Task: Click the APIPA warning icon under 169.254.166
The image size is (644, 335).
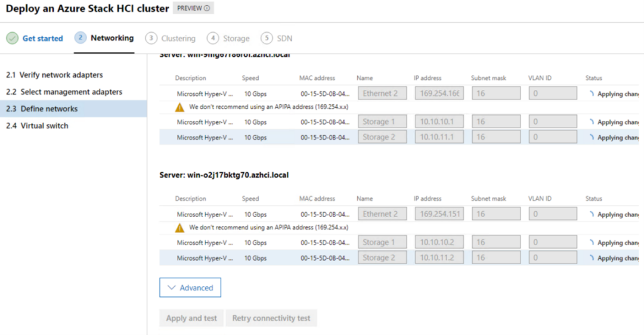Action: [179, 107]
